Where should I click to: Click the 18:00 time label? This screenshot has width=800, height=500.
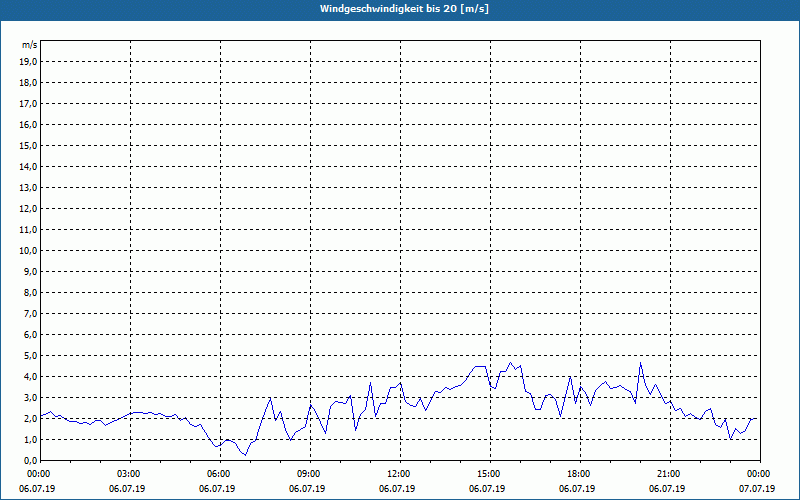(581, 474)
